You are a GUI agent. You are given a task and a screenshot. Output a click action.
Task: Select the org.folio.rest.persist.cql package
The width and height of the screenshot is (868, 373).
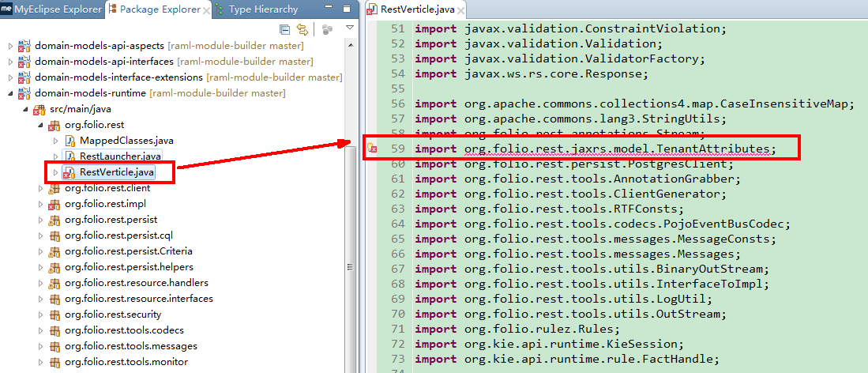(x=120, y=235)
